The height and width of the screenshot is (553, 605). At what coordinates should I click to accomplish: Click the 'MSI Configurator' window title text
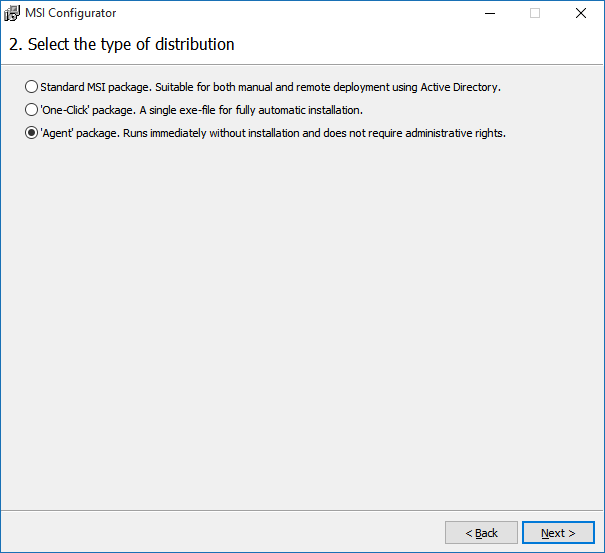[70, 13]
